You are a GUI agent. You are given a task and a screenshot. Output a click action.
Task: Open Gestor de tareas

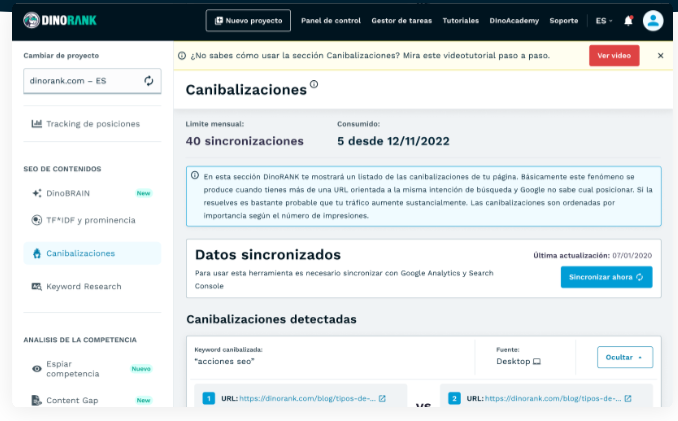coord(402,21)
